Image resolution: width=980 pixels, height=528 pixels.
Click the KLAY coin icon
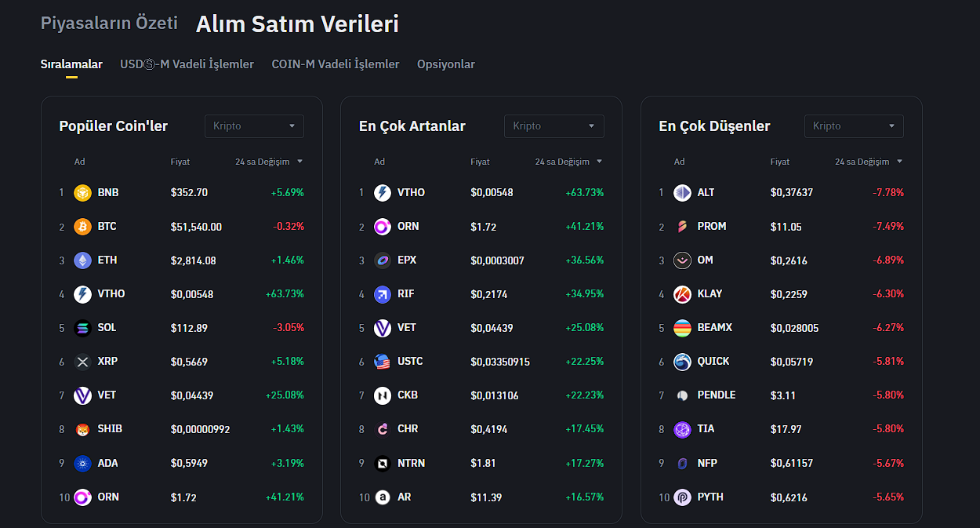click(x=682, y=294)
